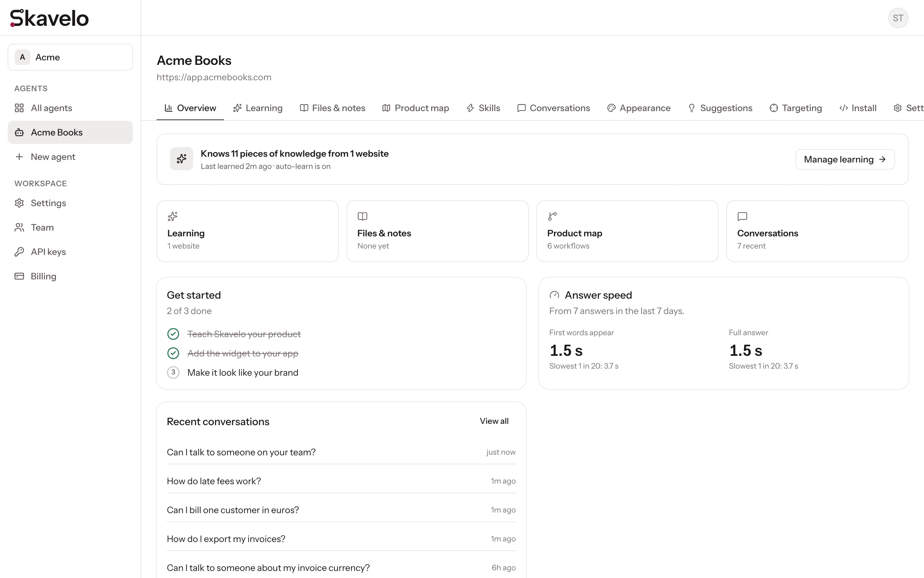Open 'How do I export my invoices?' conversation
The width and height of the screenshot is (924, 578).
point(341,539)
